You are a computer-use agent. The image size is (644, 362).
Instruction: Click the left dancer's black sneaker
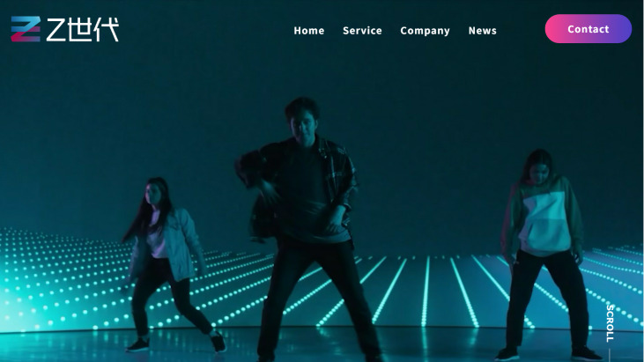tap(137, 344)
